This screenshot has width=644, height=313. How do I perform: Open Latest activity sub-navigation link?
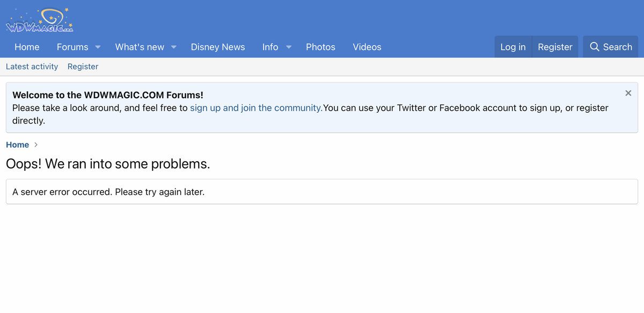point(32,67)
